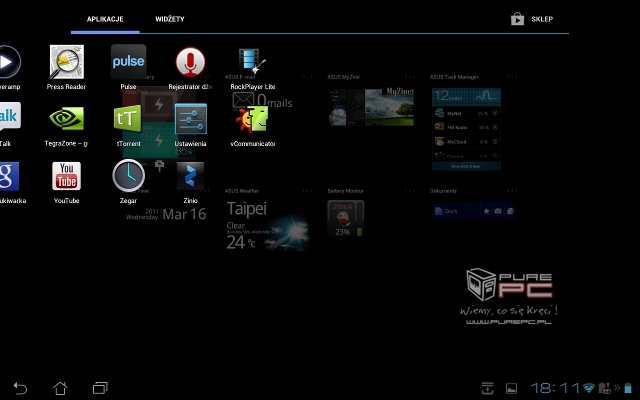Image resolution: width=640 pixels, height=400 pixels.
Task: Switch to the Aplikacje tab
Action: point(105,19)
